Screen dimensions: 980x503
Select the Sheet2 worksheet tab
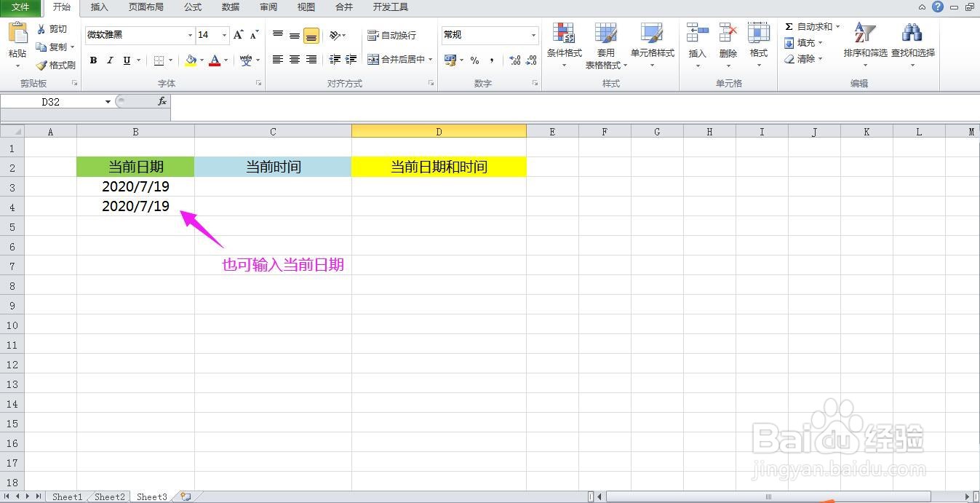(x=108, y=496)
